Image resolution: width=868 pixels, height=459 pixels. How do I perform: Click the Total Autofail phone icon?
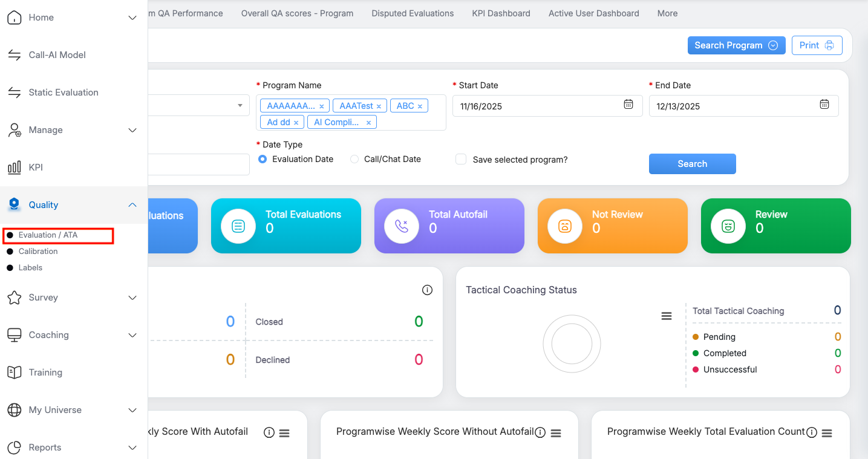[x=402, y=226]
